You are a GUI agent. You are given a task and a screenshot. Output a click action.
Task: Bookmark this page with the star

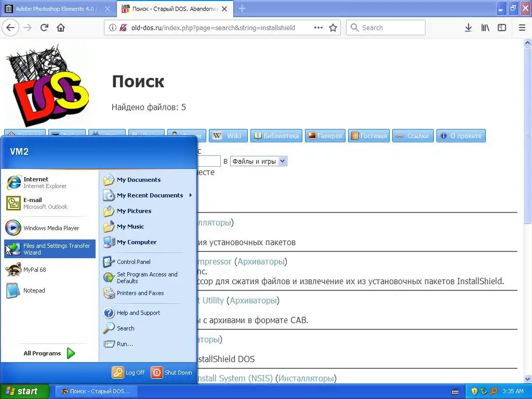[x=333, y=28]
